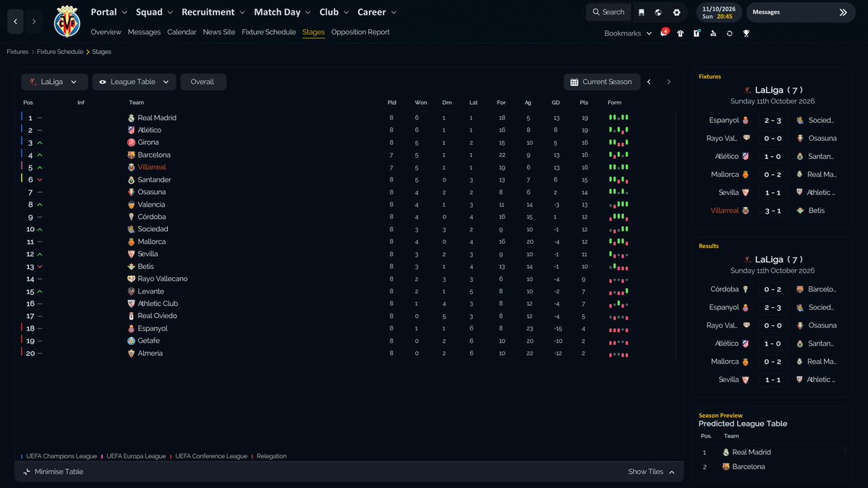Screen dimensions: 868x488
Task: Click Espanyol crest in Results panel
Action: coord(745,307)
